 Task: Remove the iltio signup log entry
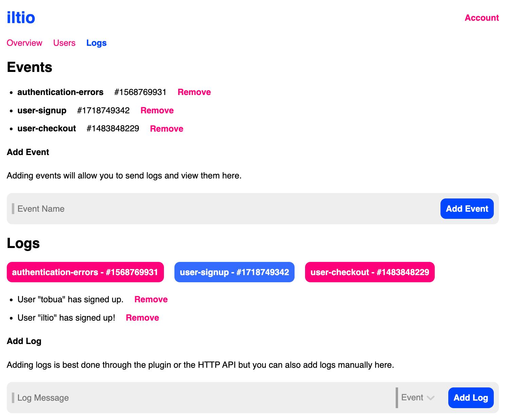point(142,318)
